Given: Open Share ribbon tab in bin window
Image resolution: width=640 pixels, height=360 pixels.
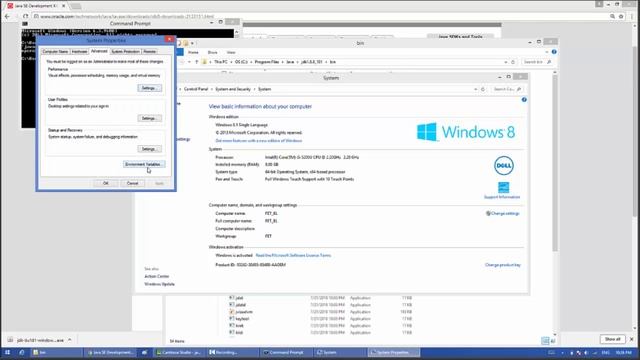Looking at the screenshot, I should pos(212,52).
